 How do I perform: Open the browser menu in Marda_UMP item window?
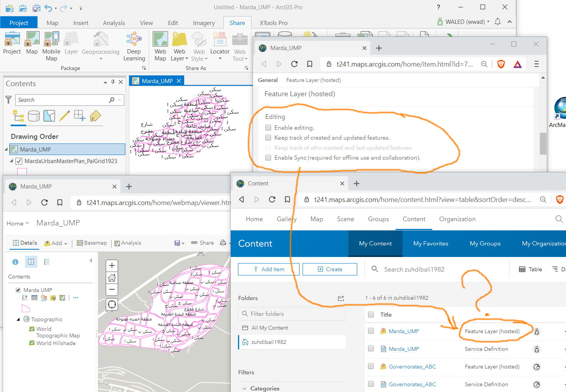pyautogui.click(x=536, y=64)
